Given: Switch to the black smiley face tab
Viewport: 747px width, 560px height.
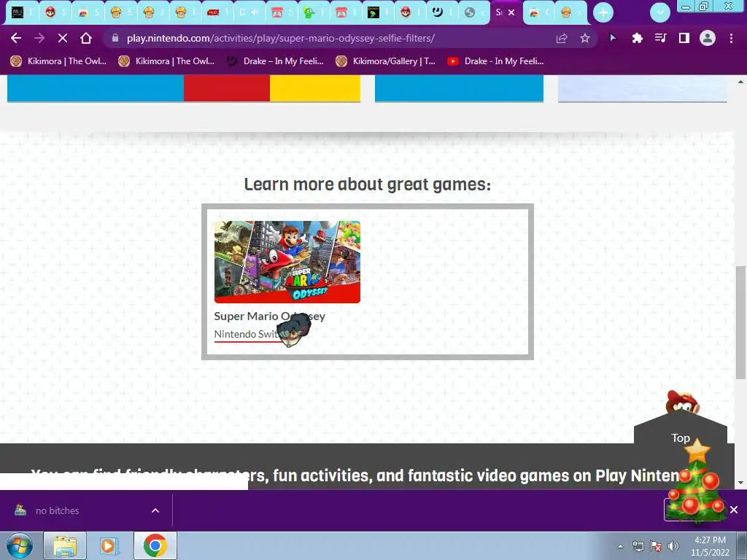Looking at the screenshot, I should [x=443, y=12].
